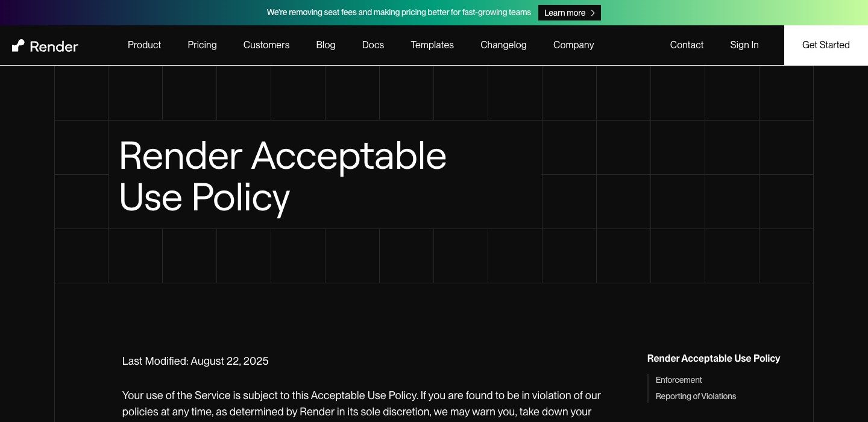The width and height of the screenshot is (868, 422).
Task: Open the Company menu
Action: pyautogui.click(x=573, y=45)
